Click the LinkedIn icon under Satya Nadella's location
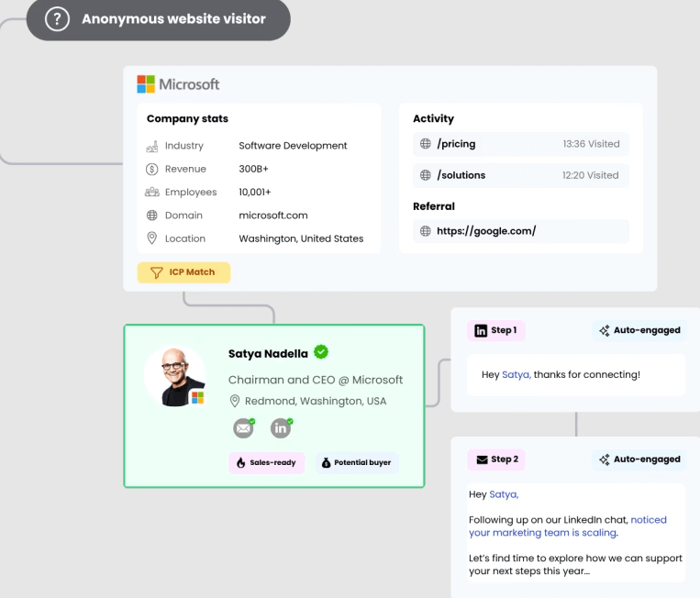 [281, 428]
